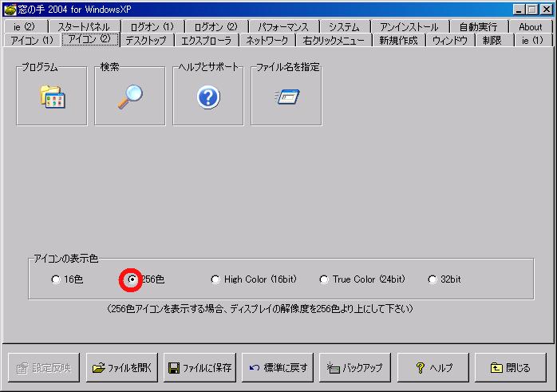This screenshot has width=557, height=392.
Task: Open the ログオン (1) tab
Action: pos(152,27)
